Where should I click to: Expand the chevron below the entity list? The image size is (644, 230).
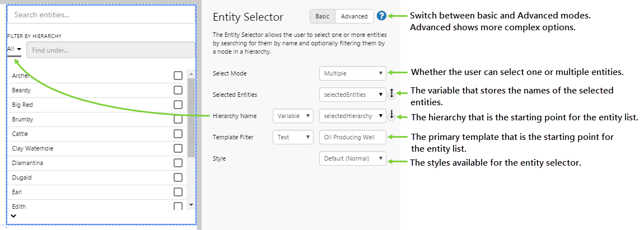click(13, 215)
